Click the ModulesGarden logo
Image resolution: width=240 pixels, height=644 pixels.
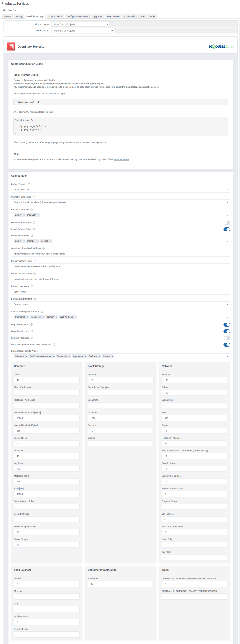pos(222,46)
